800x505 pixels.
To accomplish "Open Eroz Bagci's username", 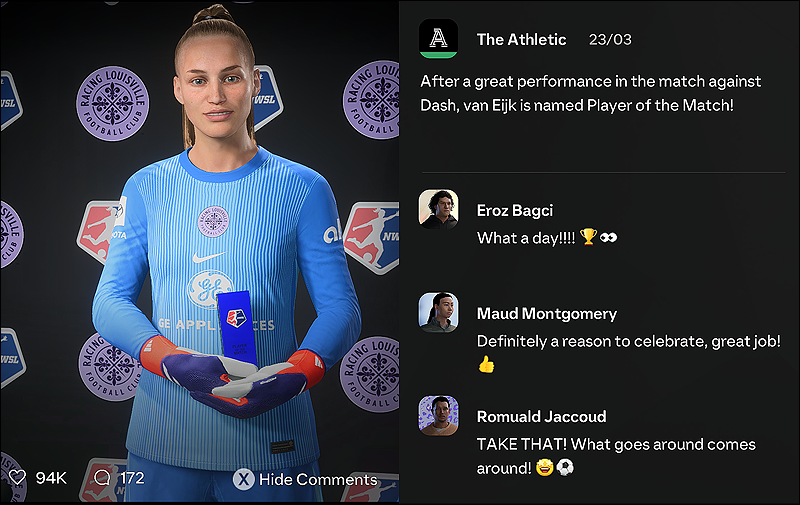I will click(514, 210).
